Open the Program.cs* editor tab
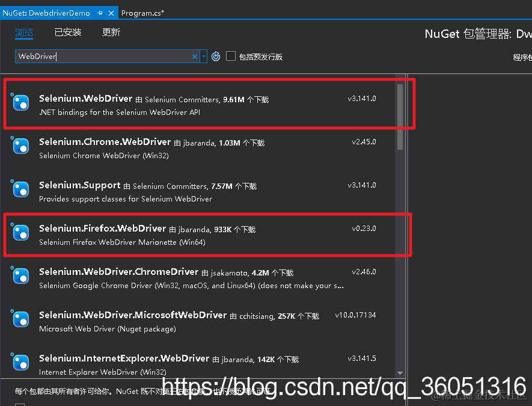The width and height of the screenshot is (532, 406). click(143, 13)
